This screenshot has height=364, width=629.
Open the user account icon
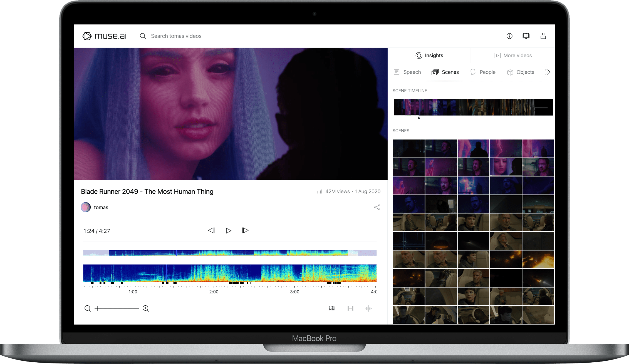(543, 36)
